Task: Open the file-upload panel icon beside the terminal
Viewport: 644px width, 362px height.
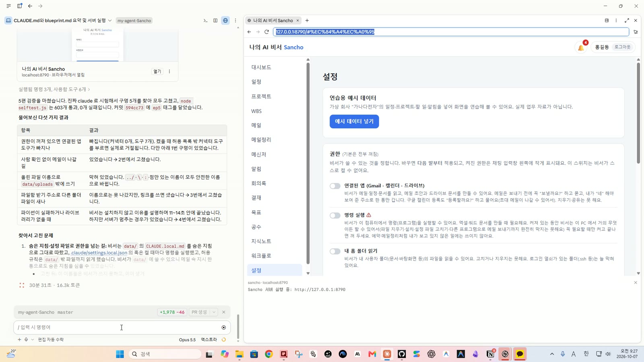Action: 215,21
